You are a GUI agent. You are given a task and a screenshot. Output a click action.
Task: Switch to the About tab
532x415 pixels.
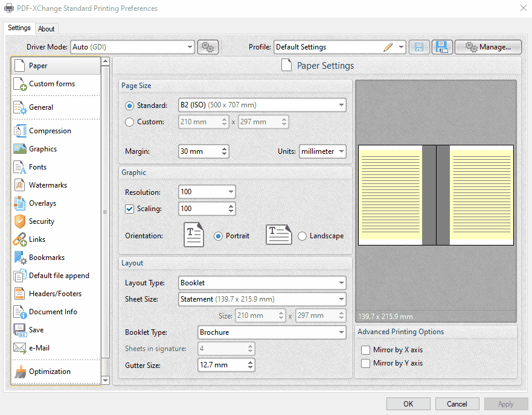click(x=46, y=28)
